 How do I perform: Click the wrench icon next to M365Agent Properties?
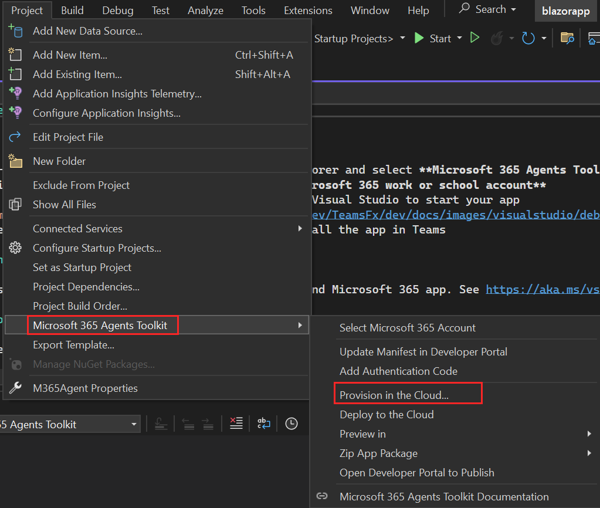pyautogui.click(x=15, y=388)
